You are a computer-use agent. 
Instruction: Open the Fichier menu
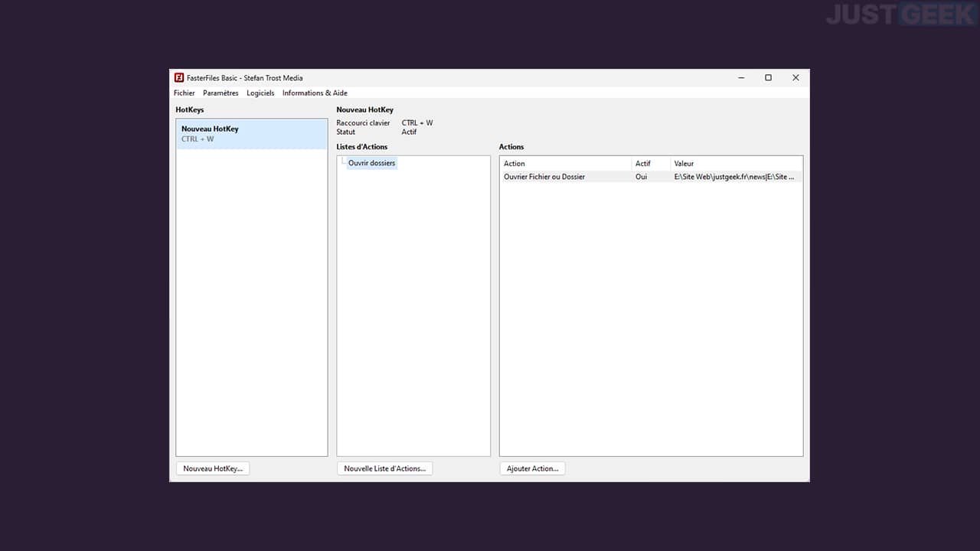(184, 93)
